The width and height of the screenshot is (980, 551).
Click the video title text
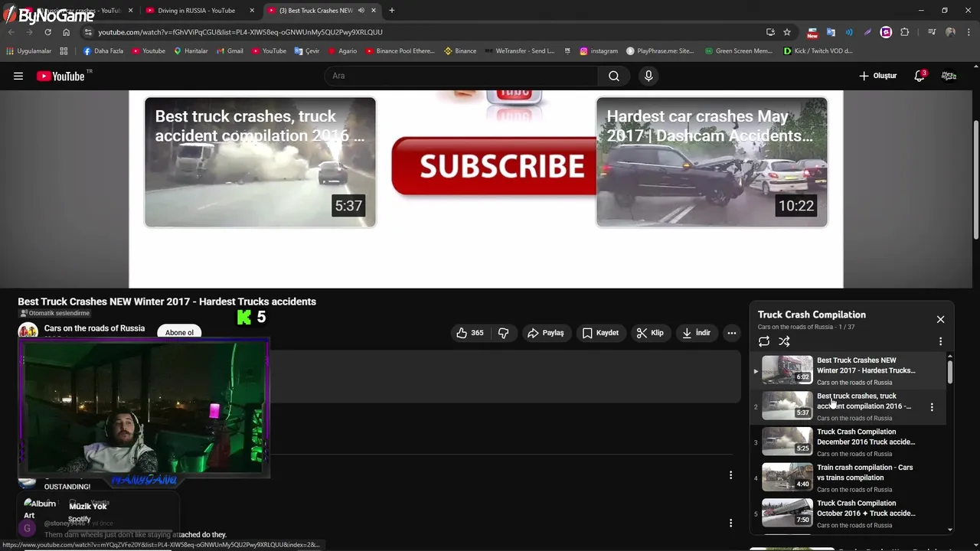(167, 302)
